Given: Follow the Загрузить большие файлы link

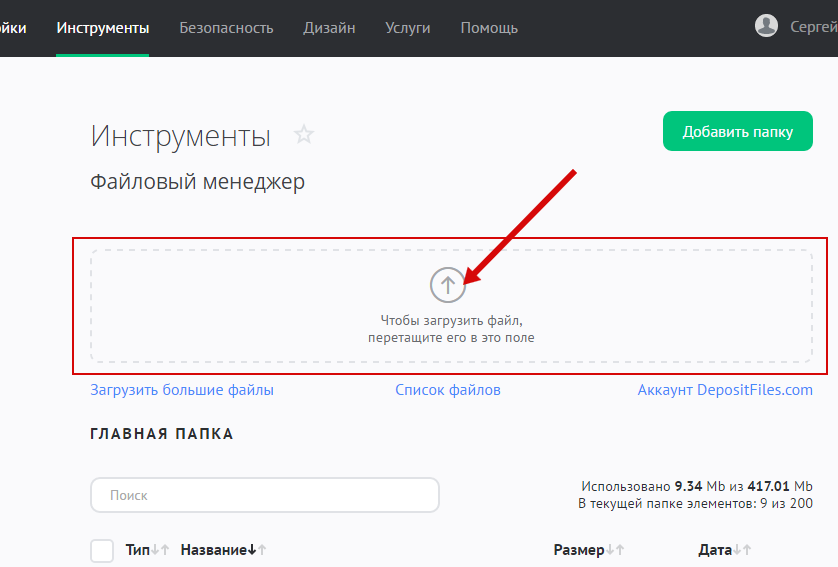Looking at the screenshot, I should (x=182, y=390).
